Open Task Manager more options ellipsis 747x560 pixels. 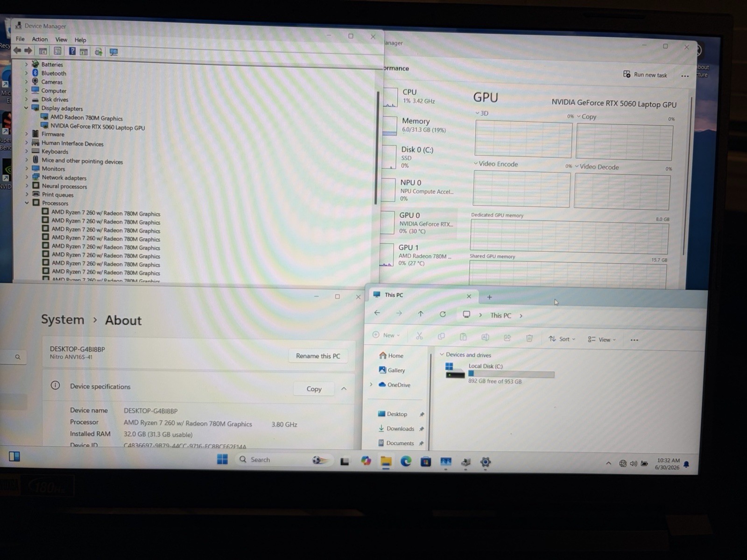(x=685, y=76)
